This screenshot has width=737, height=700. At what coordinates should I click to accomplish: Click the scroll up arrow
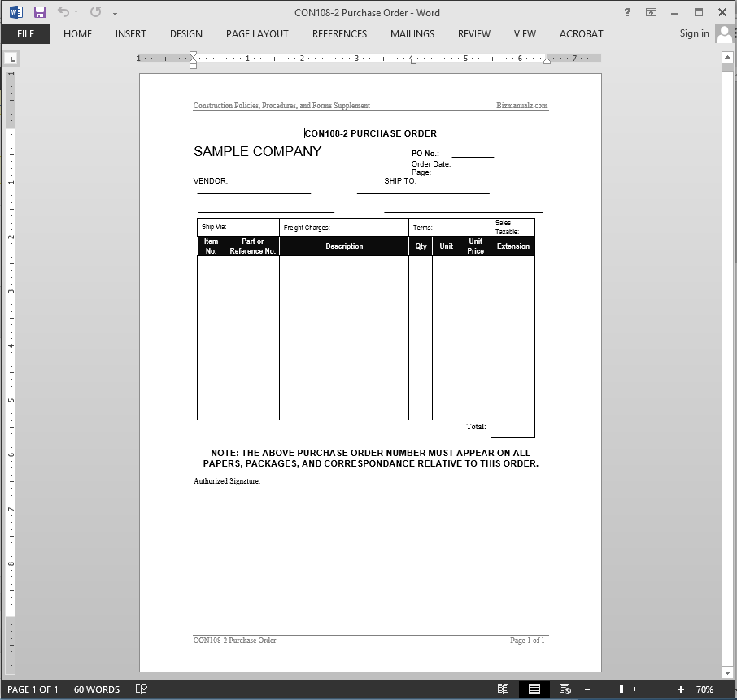[x=727, y=57]
